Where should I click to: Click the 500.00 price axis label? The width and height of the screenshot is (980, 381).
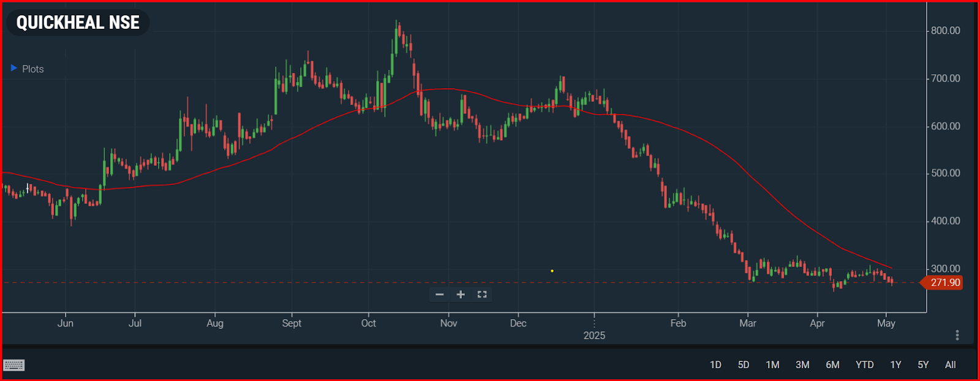tap(946, 173)
